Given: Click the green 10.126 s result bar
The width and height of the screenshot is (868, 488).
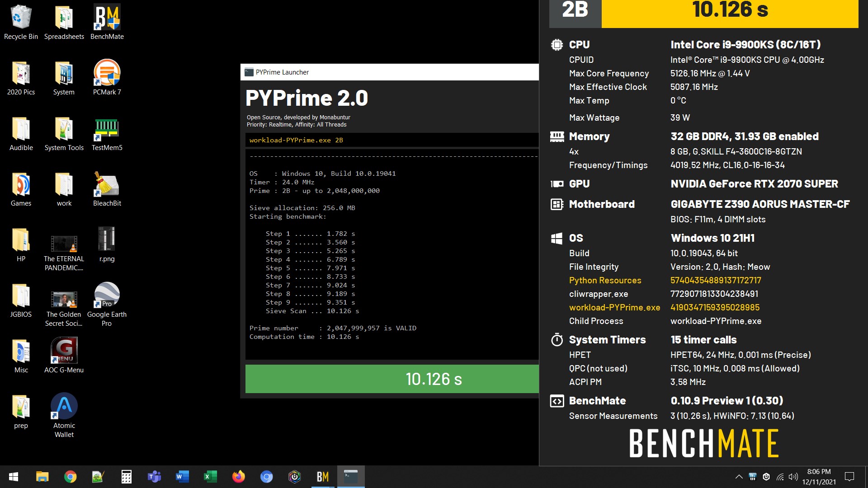Looking at the screenshot, I should (x=392, y=379).
